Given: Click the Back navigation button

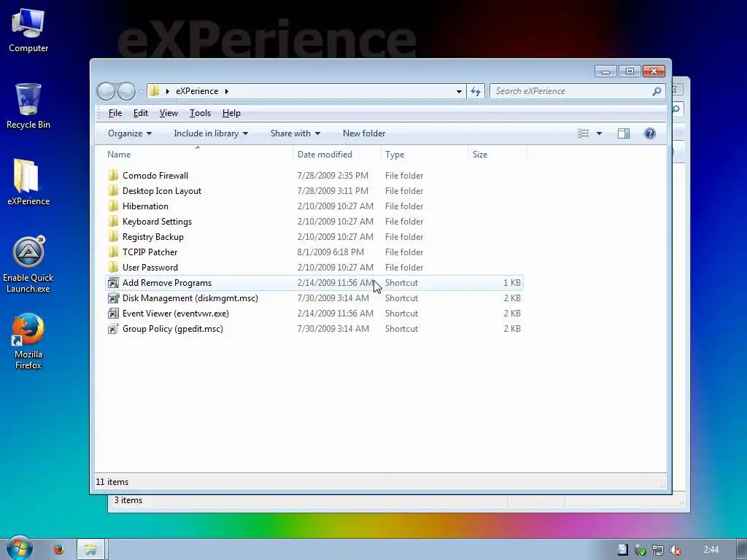Looking at the screenshot, I should tap(106, 91).
